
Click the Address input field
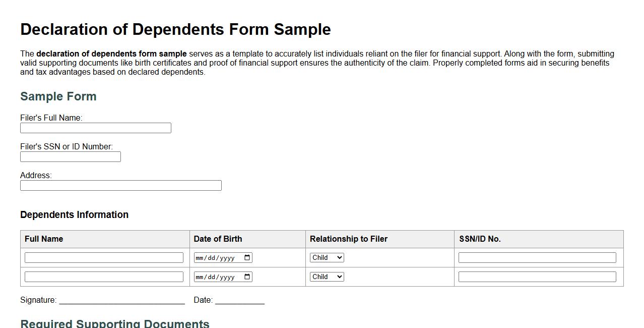tap(120, 185)
